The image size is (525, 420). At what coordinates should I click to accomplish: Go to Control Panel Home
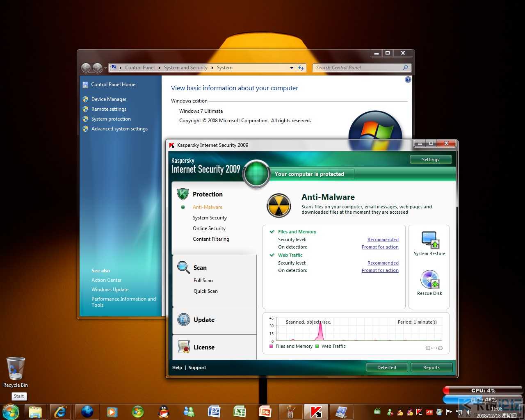click(x=113, y=84)
